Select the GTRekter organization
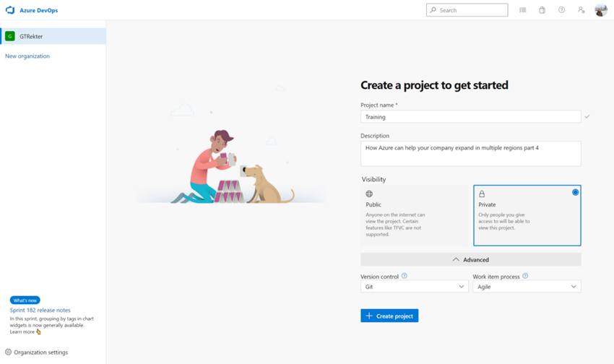This screenshot has width=614, height=364. (53, 36)
